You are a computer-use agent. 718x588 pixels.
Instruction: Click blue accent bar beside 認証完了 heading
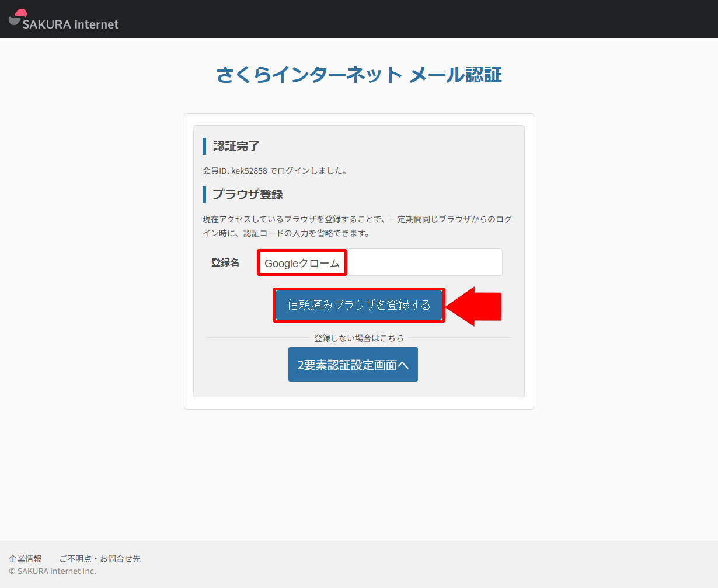pos(204,146)
